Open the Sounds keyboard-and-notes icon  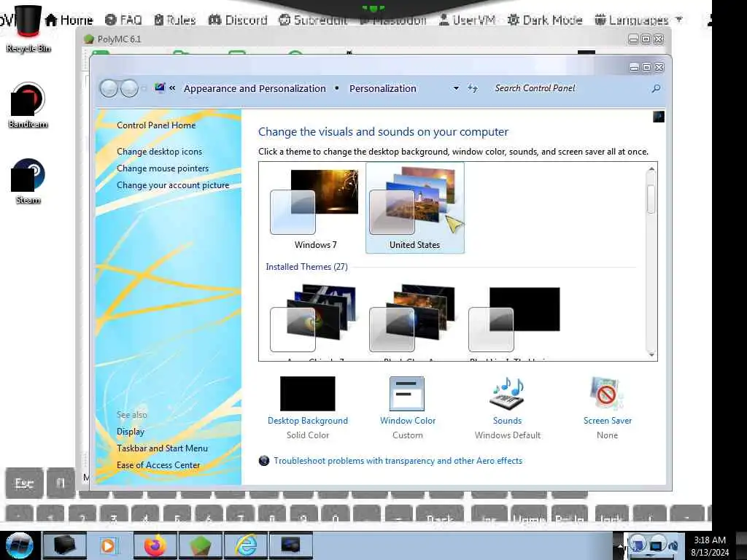click(x=507, y=393)
